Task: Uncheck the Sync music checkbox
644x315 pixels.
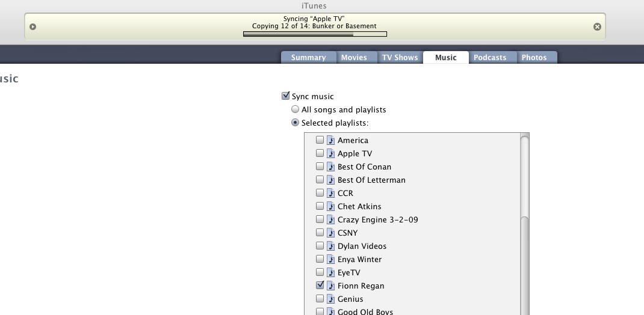Action: [x=285, y=96]
